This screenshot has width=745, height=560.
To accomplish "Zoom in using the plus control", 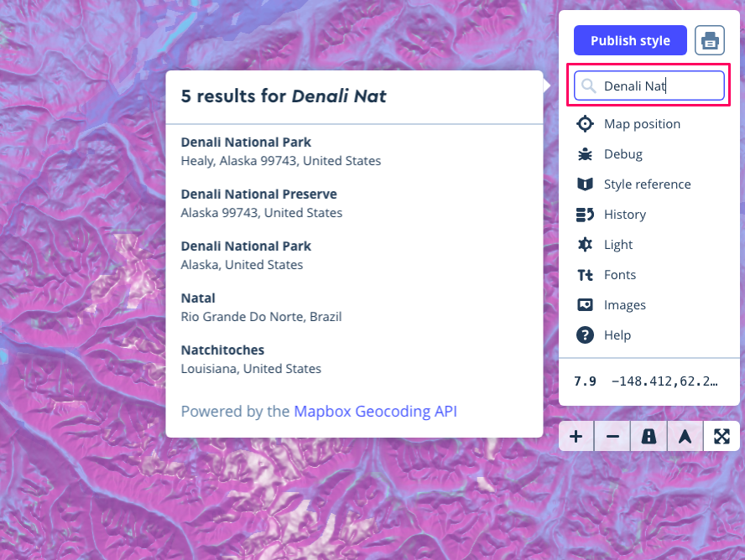I will (x=576, y=436).
